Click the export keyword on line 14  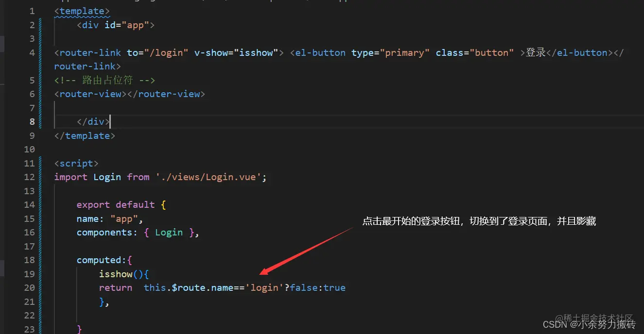click(93, 204)
